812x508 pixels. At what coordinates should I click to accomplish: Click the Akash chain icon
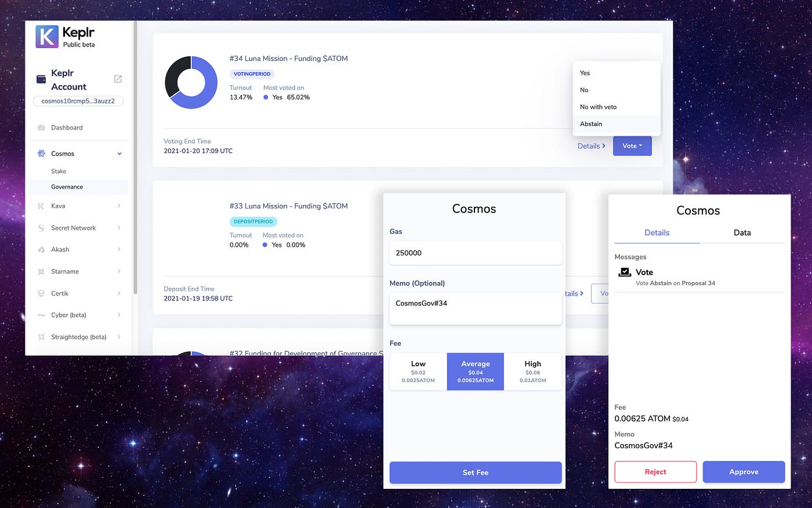tap(41, 250)
